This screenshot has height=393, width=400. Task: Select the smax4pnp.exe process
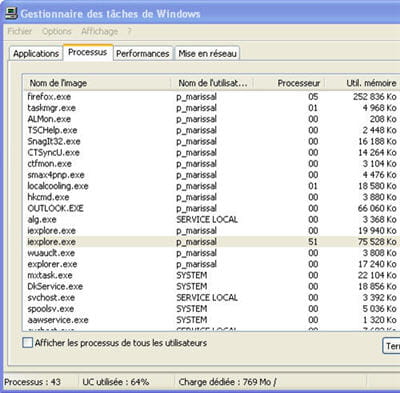(211, 175)
